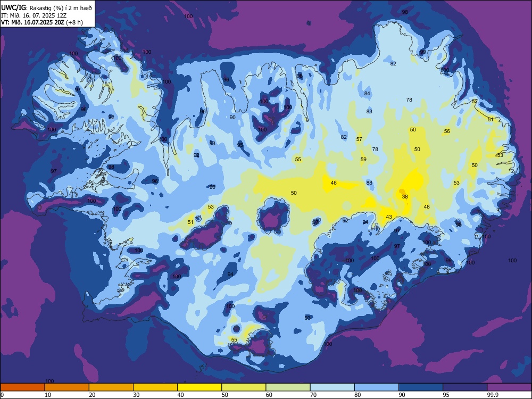The width and height of the screenshot is (532, 399).
Task: Click the '99.9' legend scale label
Action: pyautogui.click(x=493, y=395)
